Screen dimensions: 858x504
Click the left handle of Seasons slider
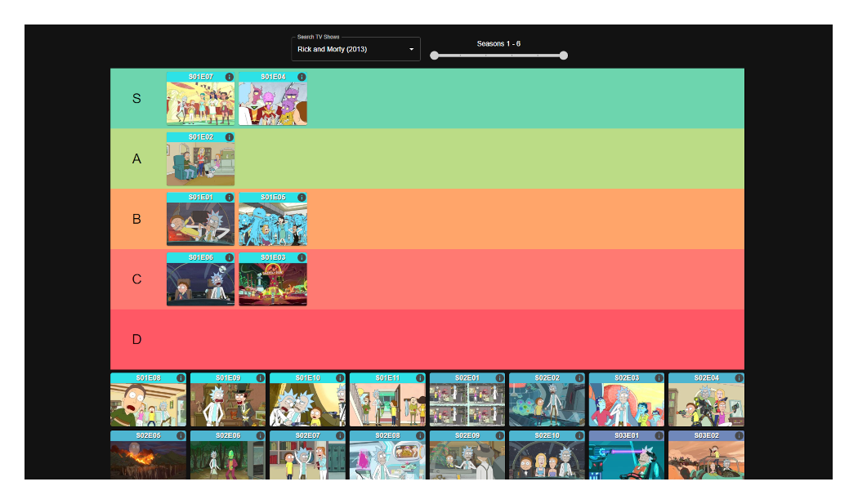tap(435, 56)
